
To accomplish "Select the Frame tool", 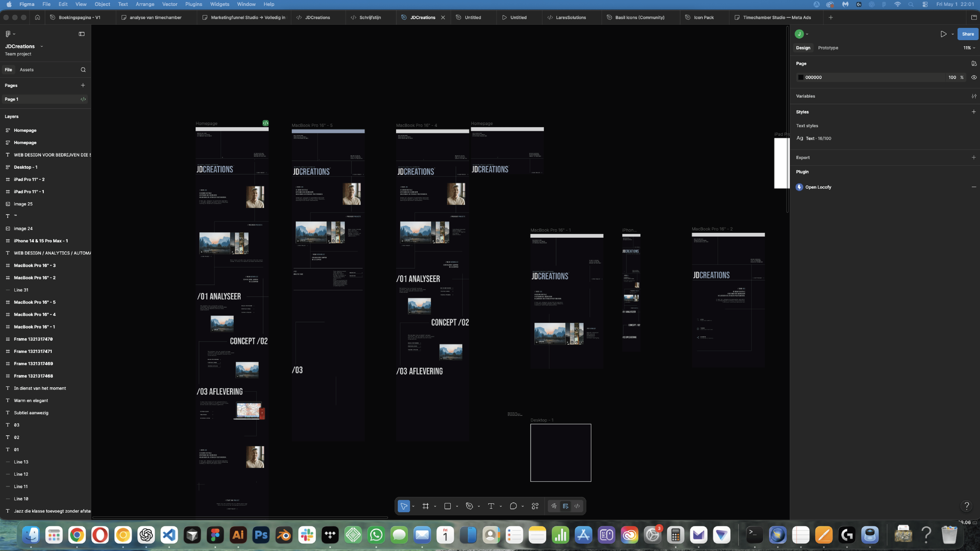I will click(425, 506).
